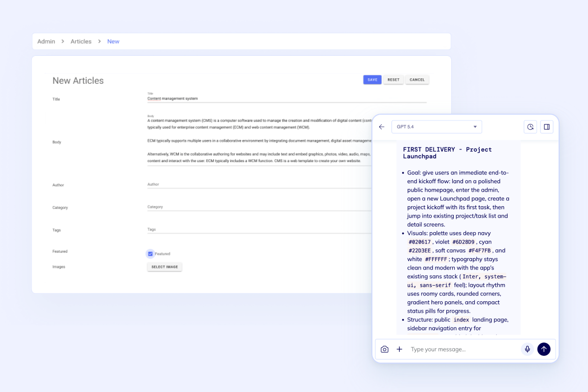
Task: Click SAVE to store the new article
Action: coord(372,79)
